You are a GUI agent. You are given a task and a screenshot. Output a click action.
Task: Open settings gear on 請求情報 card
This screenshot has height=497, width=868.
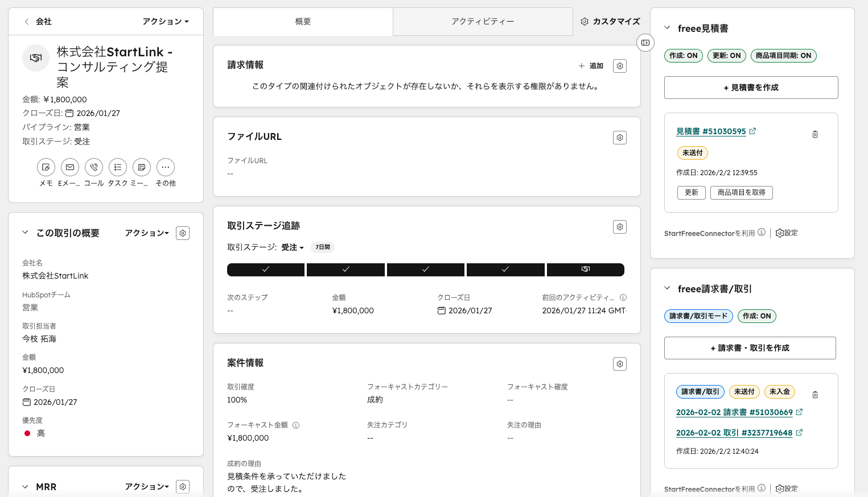tap(620, 66)
